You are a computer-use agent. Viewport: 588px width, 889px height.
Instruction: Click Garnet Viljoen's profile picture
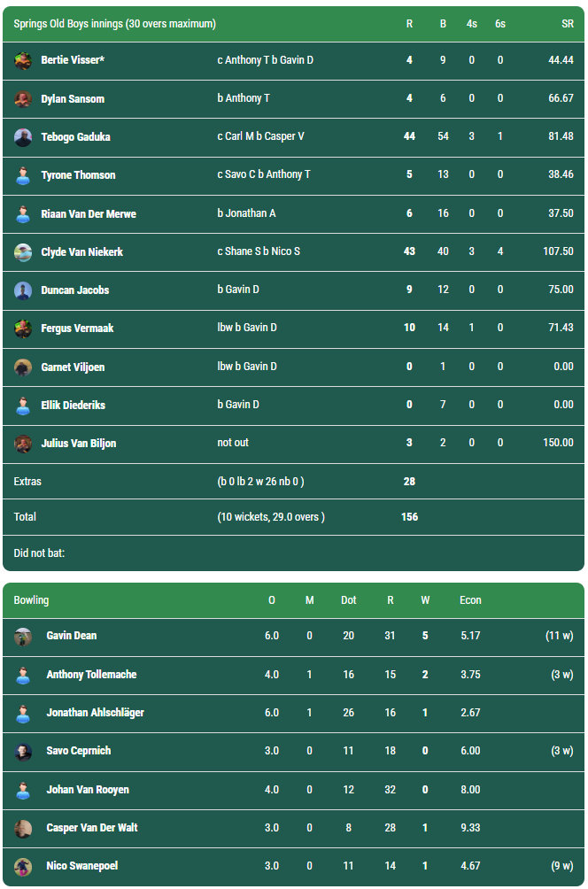[23, 367]
